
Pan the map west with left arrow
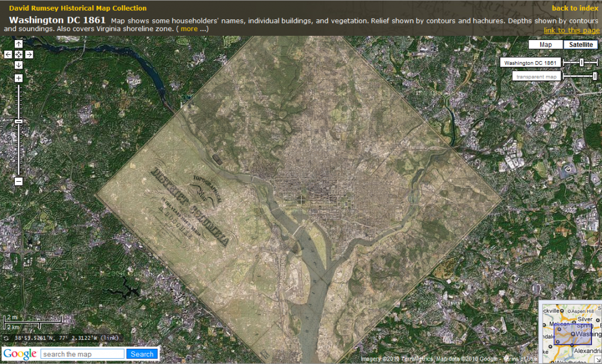(x=8, y=55)
